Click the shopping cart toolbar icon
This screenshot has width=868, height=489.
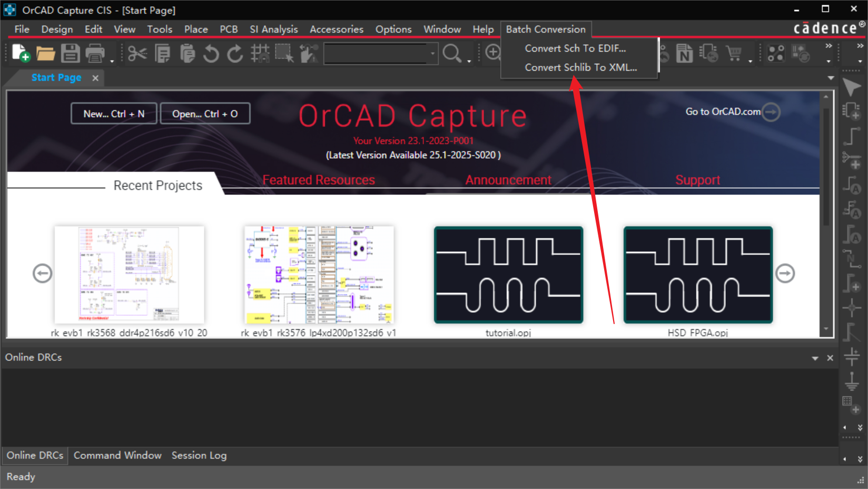click(734, 53)
